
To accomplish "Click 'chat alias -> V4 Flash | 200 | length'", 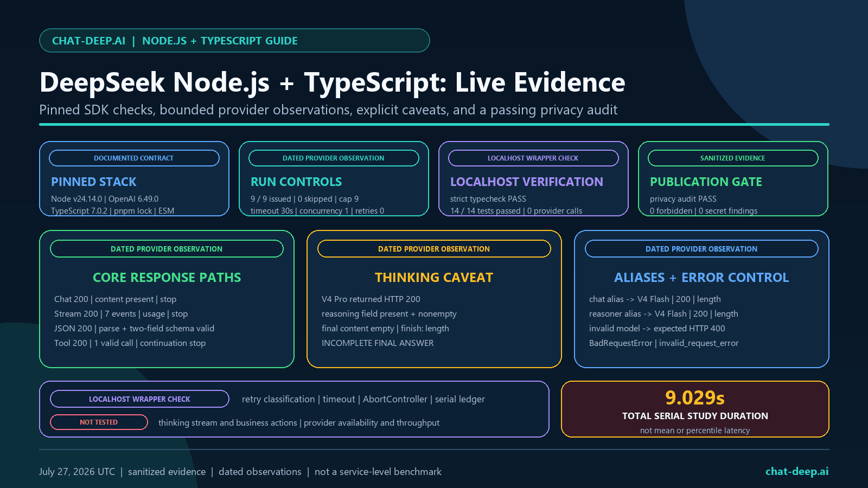I will tap(655, 299).
